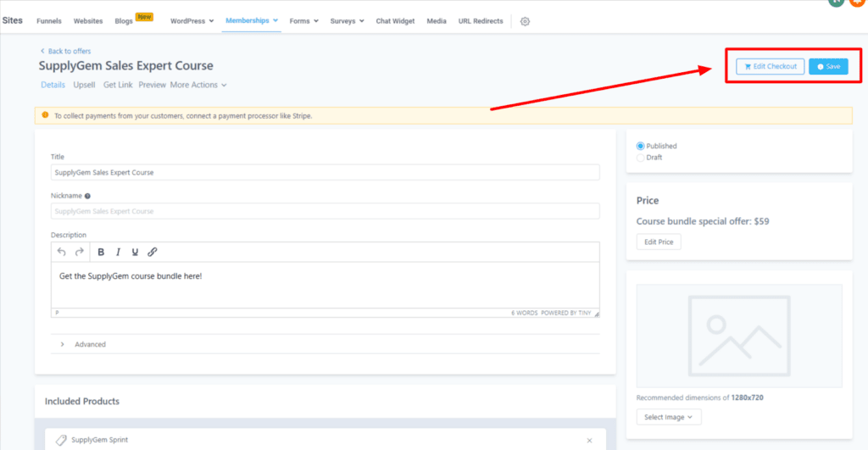Image resolution: width=868 pixels, height=450 pixels.
Task: Remove SupplyGem Sprint from included products
Action: coord(590,441)
